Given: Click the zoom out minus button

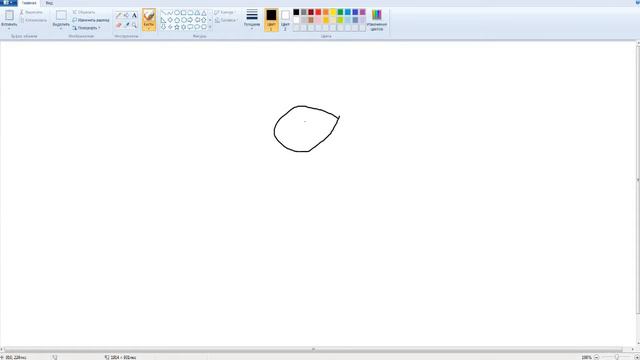Looking at the screenshot, I should pyautogui.click(x=597, y=357).
